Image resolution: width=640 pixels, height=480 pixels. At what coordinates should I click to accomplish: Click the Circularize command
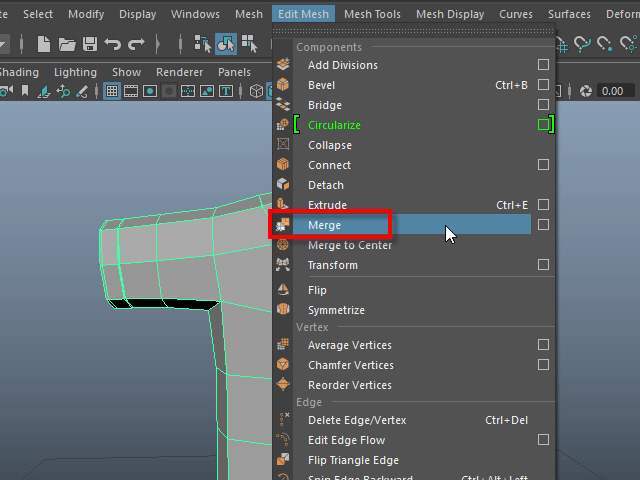click(334, 125)
